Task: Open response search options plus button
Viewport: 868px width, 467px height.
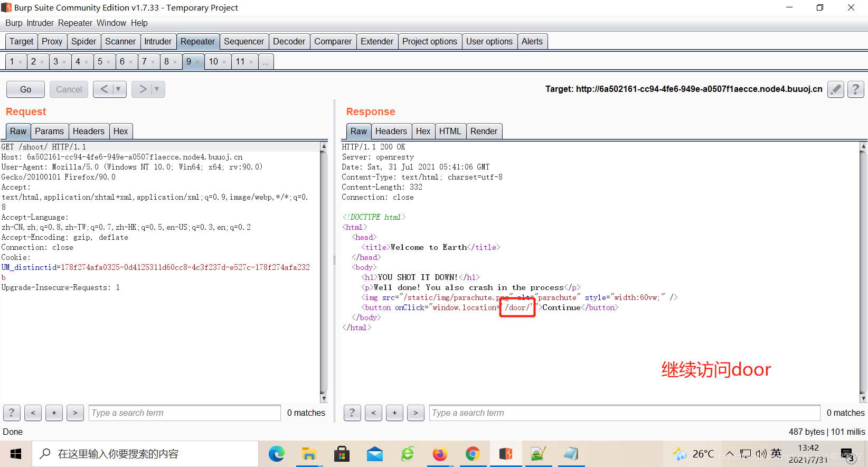Action: click(394, 413)
